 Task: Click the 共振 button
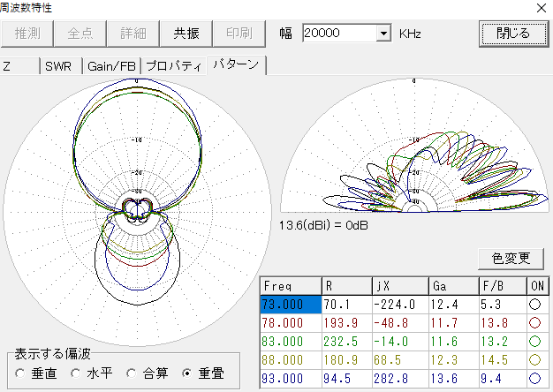pos(186,34)
